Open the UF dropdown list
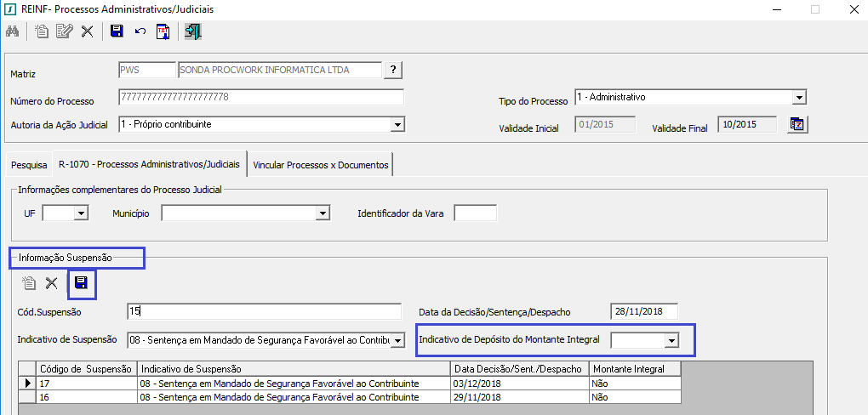Image resolution: width=868 pixels, height=415 pixels. pos(81,213)
